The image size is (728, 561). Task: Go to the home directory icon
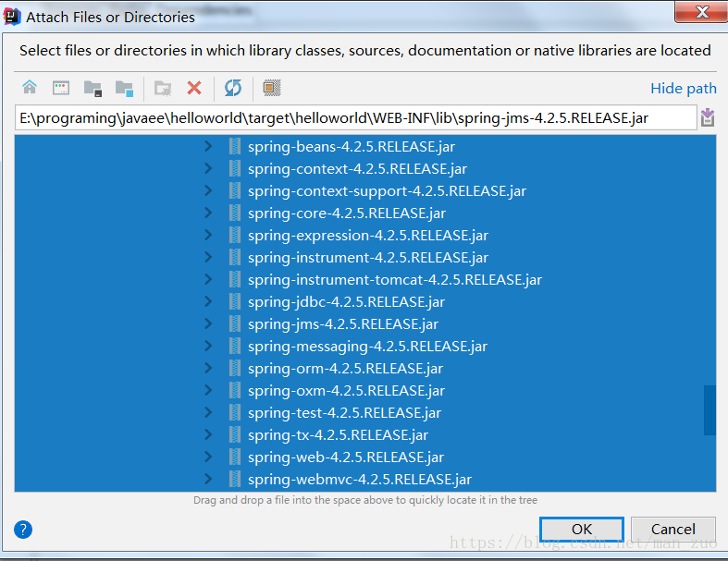coord(30,87)
